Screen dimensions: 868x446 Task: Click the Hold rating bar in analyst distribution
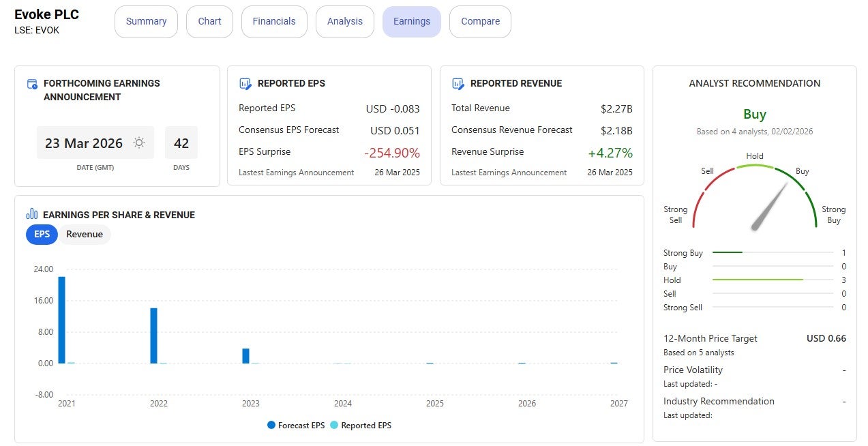(x=757, y=280)
